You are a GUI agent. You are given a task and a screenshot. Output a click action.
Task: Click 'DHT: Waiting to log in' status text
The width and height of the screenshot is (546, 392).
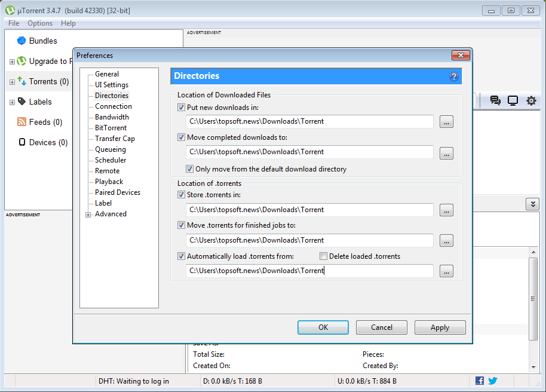pos(134,381)
